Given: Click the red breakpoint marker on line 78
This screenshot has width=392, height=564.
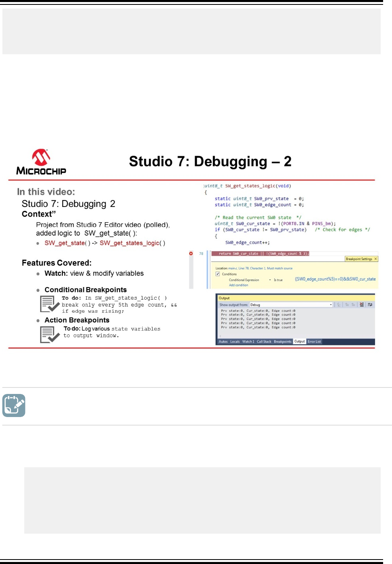Looking at the screenshot, I should pyautogui.click(x=191, y=253).
